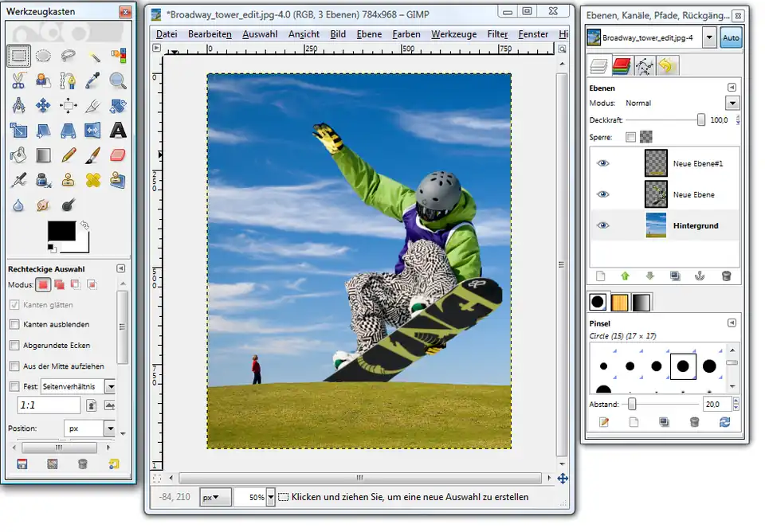Activate the Bucket Fill tool
765x532 pixels.
pyautogui.click(x=19, y=155)
